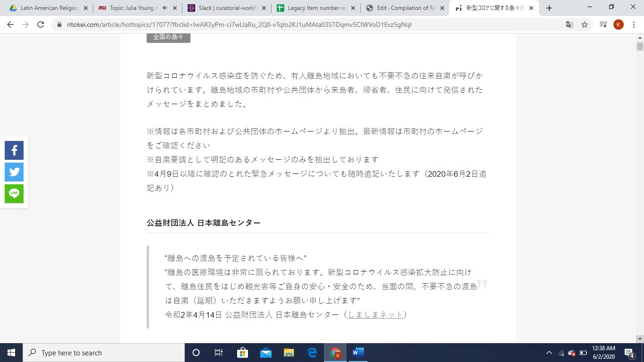Open a new browser tab
644x362 pixels.
pyautogui.click(x=549, y=8)
